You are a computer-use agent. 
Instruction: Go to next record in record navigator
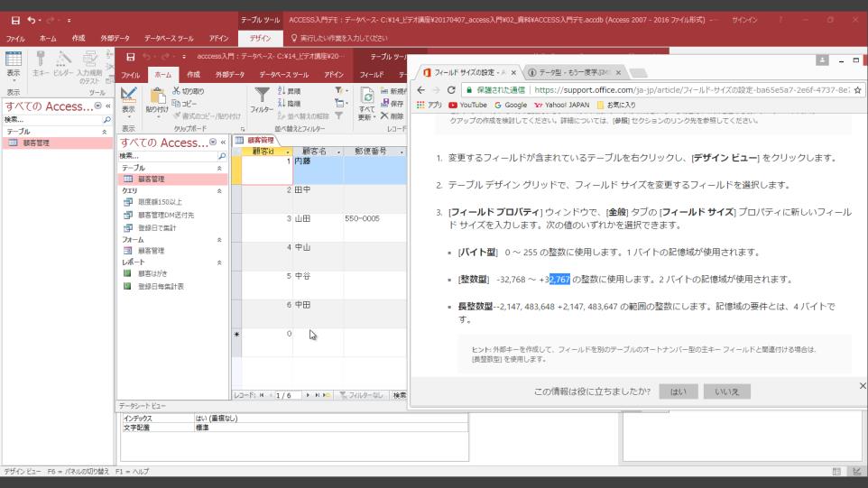pos(308,395)
